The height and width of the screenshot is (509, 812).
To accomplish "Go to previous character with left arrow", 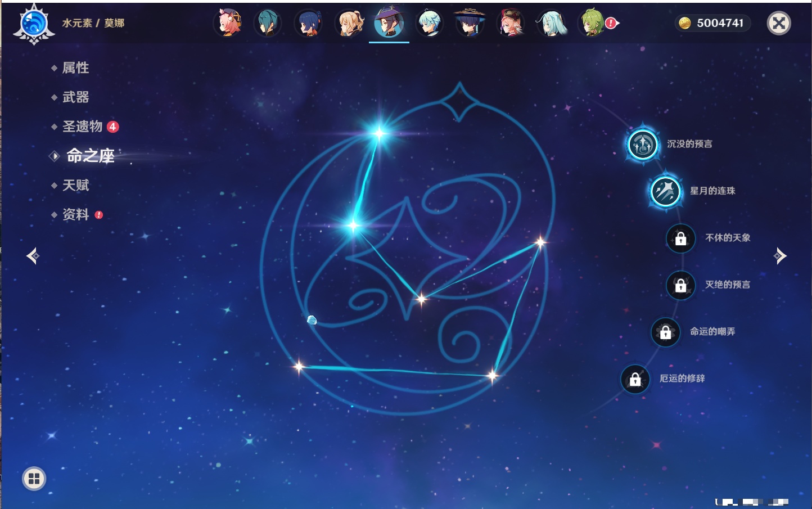I will [33, 256].
